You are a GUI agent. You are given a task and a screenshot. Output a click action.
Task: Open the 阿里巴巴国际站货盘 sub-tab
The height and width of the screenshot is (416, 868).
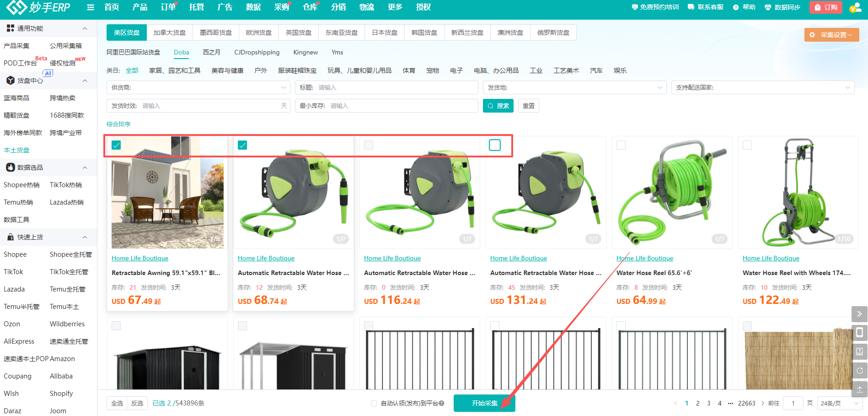pyautogui.click(x=134, y=52)
